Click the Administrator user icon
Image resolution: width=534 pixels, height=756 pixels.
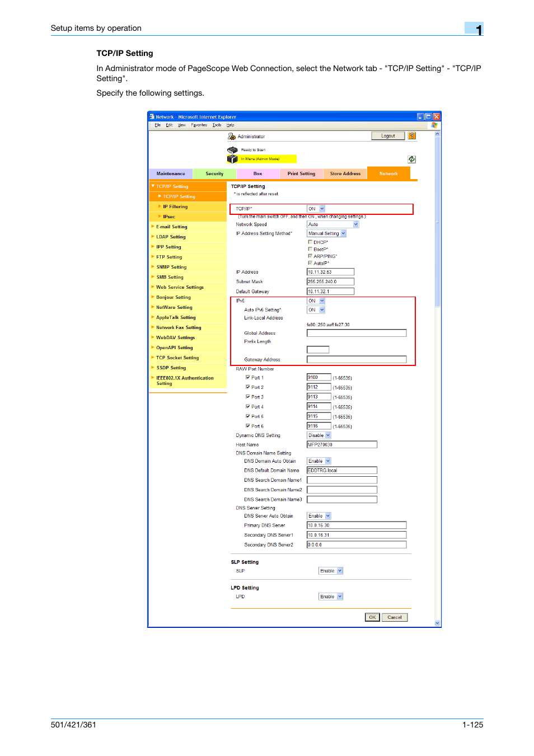[x=232, y=137]
